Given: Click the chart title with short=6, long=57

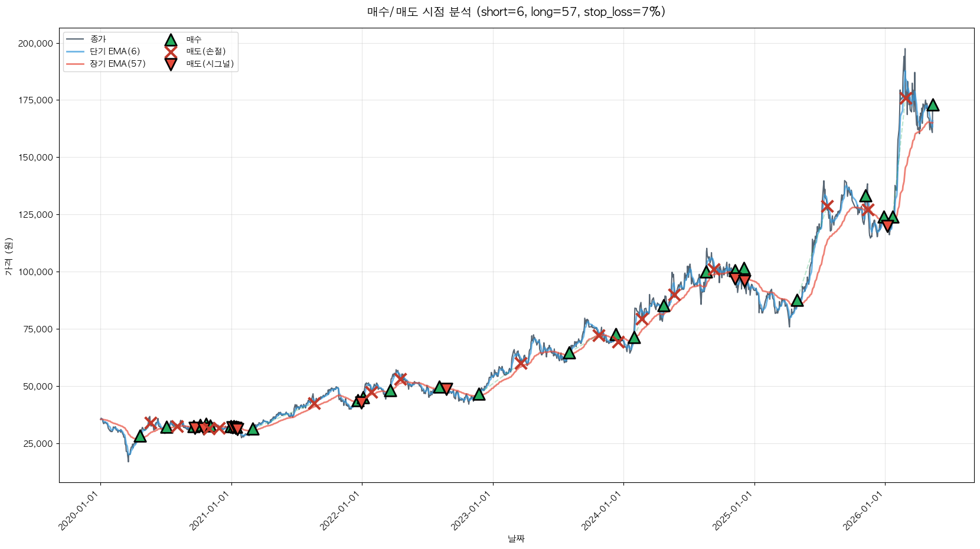Looking at the screenshot, I should coord(516,12).
